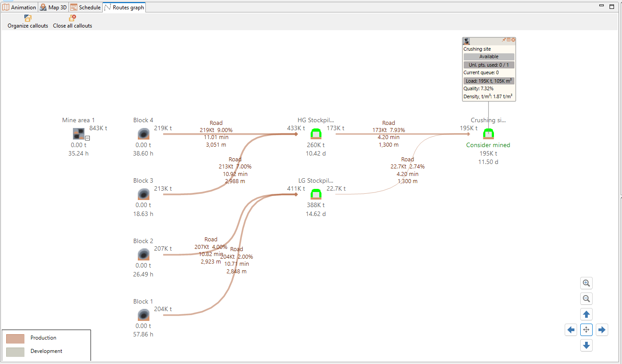Maximize the view panel
This screenshot has width=622, height=364.
point(611,6)
